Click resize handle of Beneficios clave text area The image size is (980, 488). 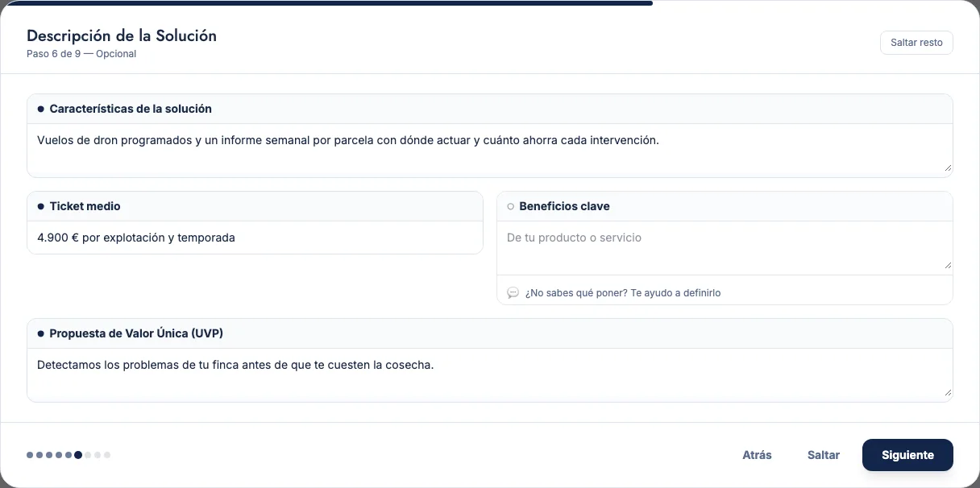[x=948, y=265]
